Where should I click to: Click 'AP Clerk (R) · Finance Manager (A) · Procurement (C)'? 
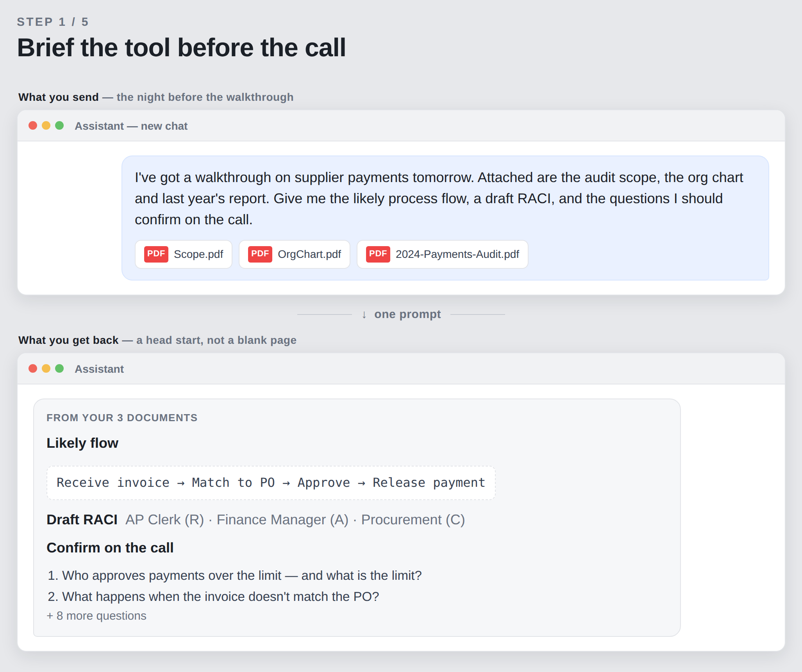[x=295, y=520]
